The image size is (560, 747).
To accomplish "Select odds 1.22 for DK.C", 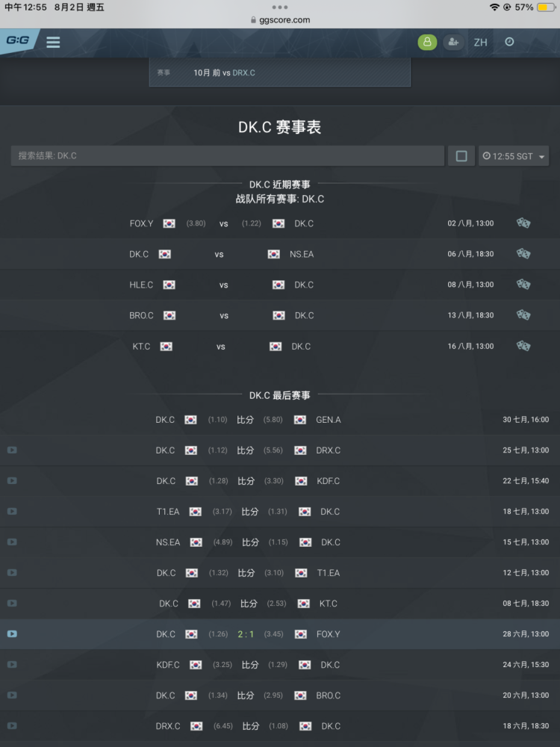I will click(x=251, y=223).
